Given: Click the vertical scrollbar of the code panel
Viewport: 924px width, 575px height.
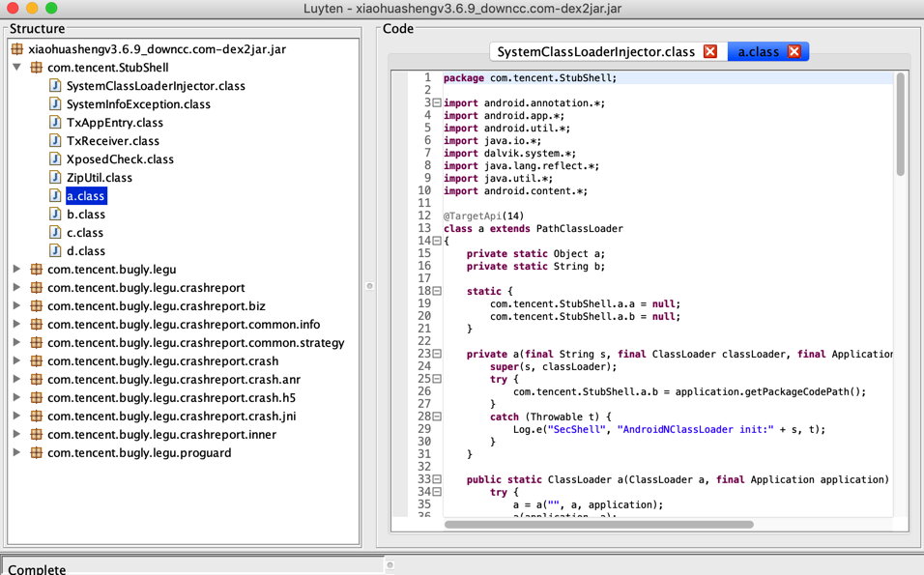Looking at the screenshot, I should (x=900, y=125).
